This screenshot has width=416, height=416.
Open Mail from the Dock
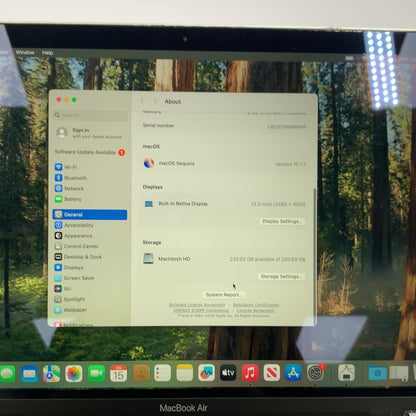click(29, 373)
